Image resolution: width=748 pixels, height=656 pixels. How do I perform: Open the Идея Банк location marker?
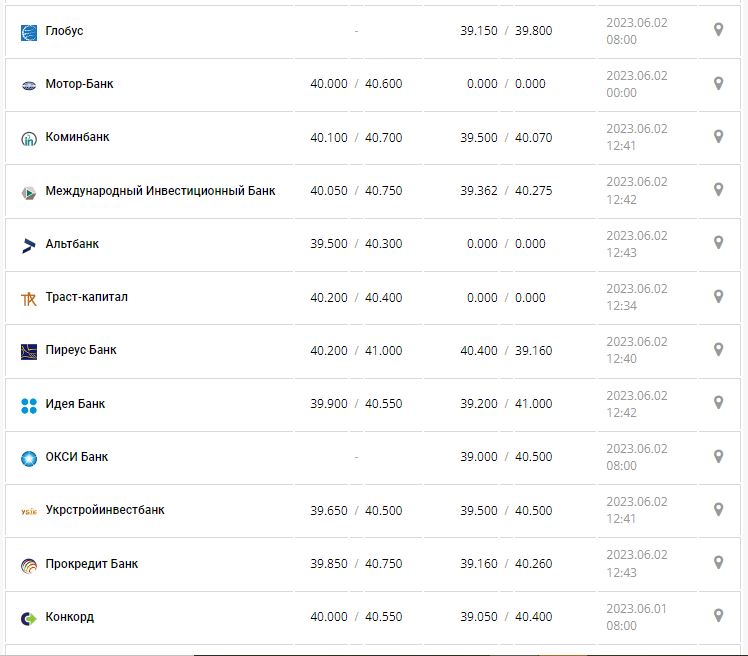click(718, 403)
